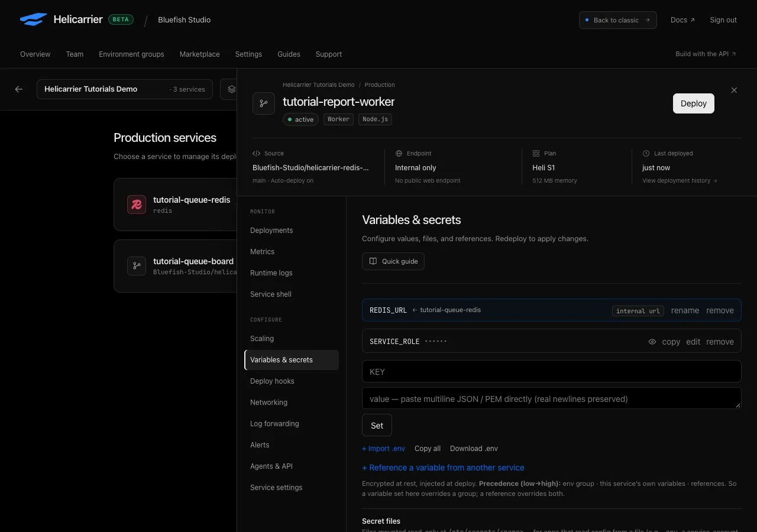Screen dimensions: 757x532
Task: Remove the REDIS_URL reference
Action: click(x=720, y=310)
